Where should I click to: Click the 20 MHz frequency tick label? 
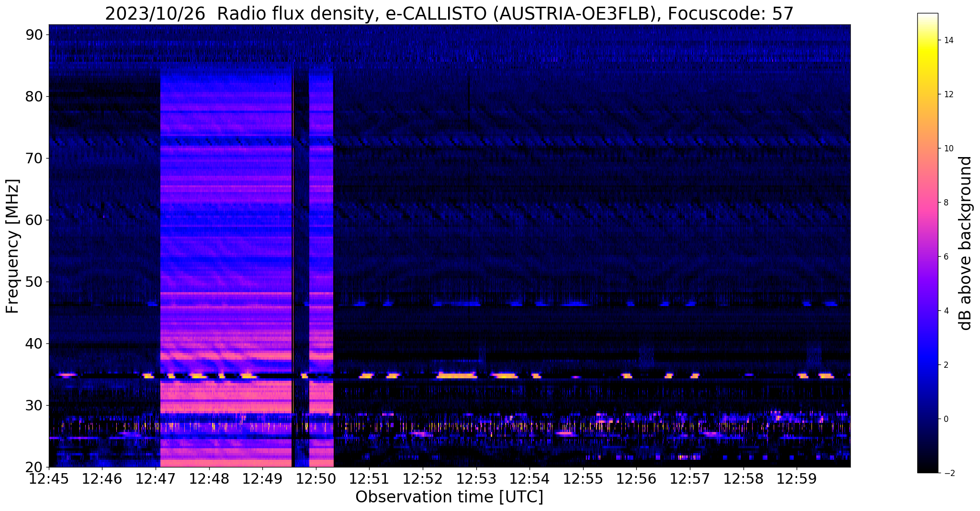click(35, 467)
